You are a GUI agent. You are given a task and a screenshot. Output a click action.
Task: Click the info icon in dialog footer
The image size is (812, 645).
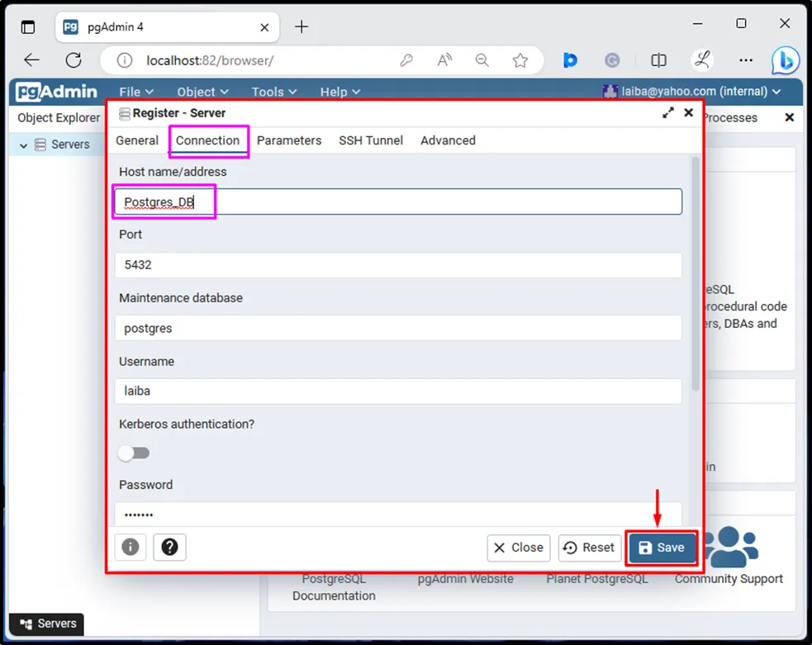coord(130,547)
